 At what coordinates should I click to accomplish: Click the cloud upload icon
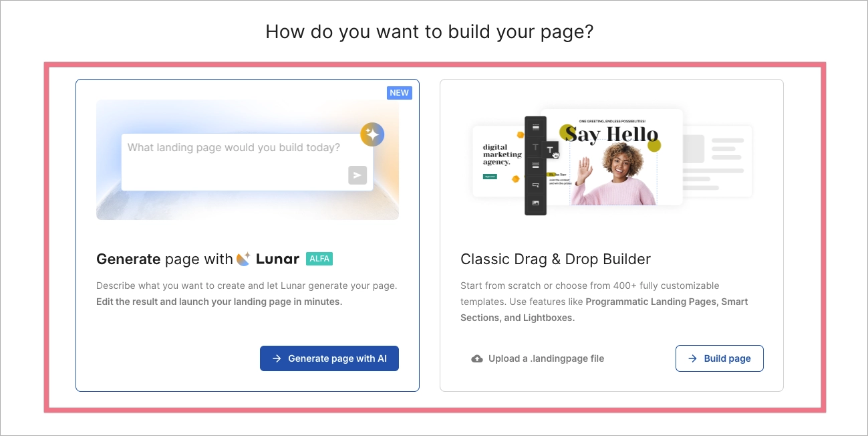tap(477, 358)
